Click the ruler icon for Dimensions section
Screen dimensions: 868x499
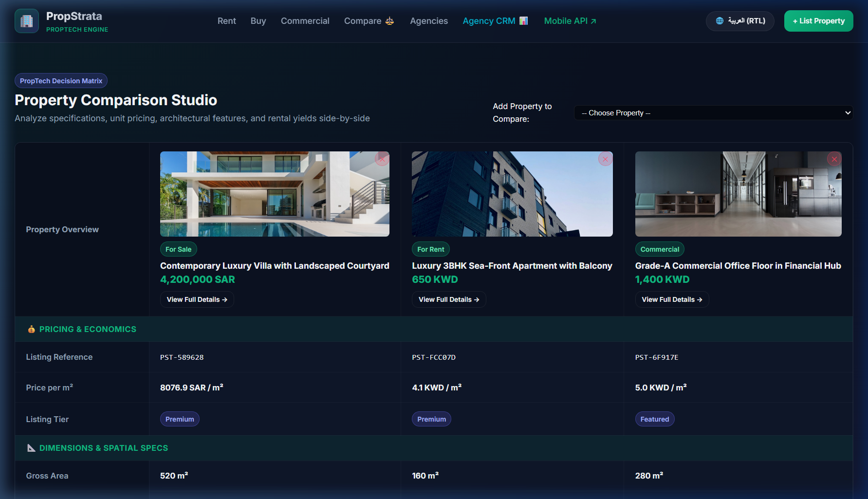point(31,448)
